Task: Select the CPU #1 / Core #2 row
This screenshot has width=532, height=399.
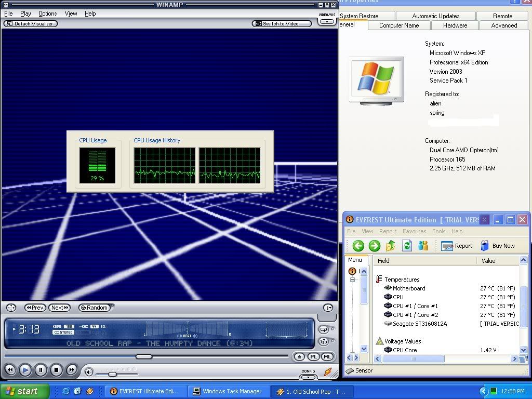Action: tap(447, 315)
